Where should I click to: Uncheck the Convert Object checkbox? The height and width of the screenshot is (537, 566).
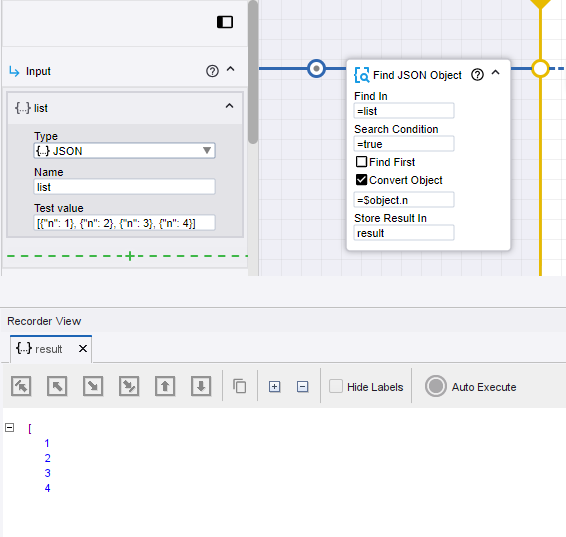(x=361, y=180)
